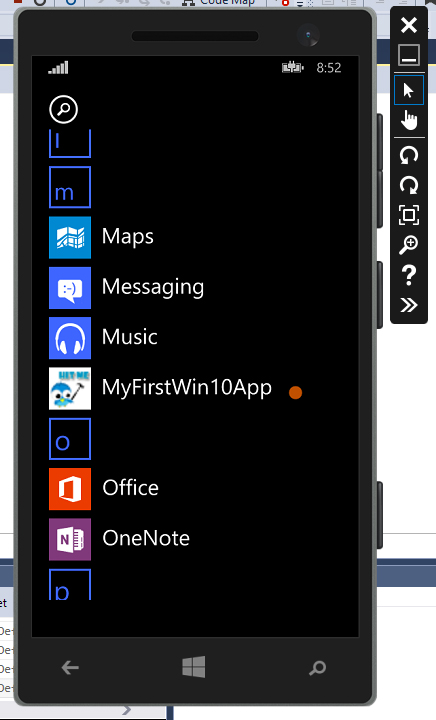Toggle fit to screen on emulator
Image resolution: width=436 pixels, height=720 pixels.
pos(408,215)
